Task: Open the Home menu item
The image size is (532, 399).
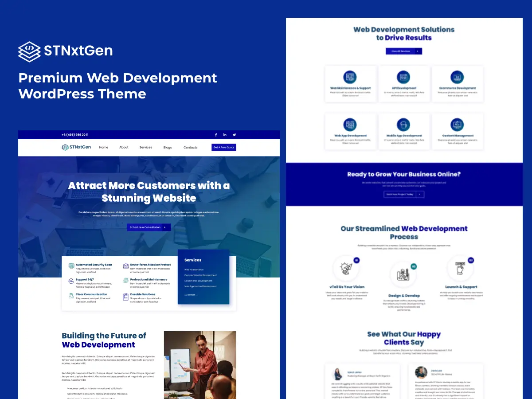Action: pos(104,147)
